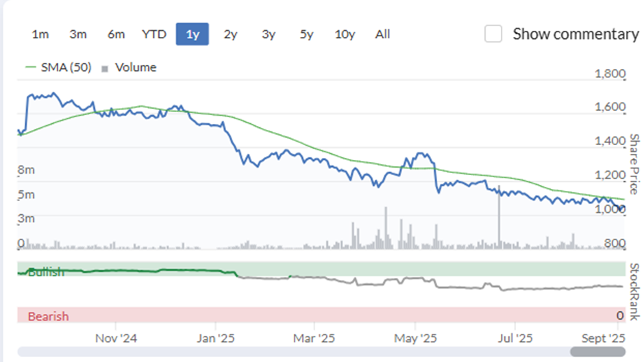644x362 pixels.
Task: Select the 3m time range
Action: (x=78, y=34)
